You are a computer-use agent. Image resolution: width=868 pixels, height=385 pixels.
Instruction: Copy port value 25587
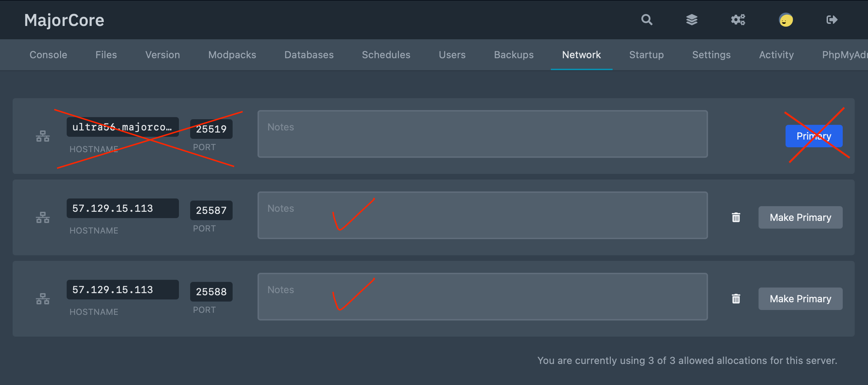pos(211,210)
